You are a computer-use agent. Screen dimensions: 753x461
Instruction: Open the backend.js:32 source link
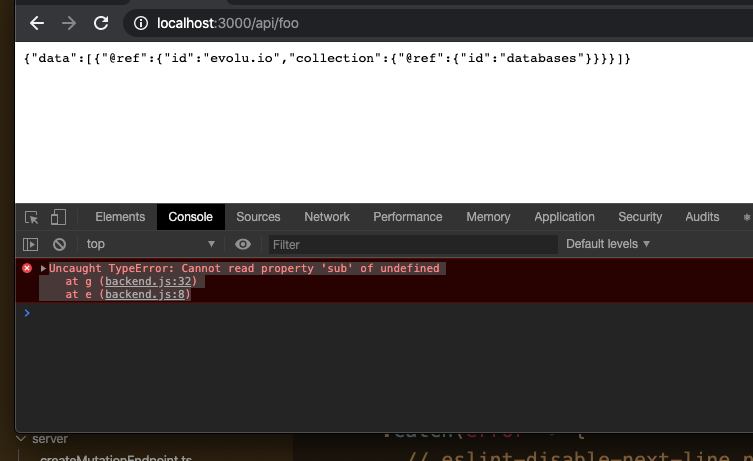click(148, 281)
